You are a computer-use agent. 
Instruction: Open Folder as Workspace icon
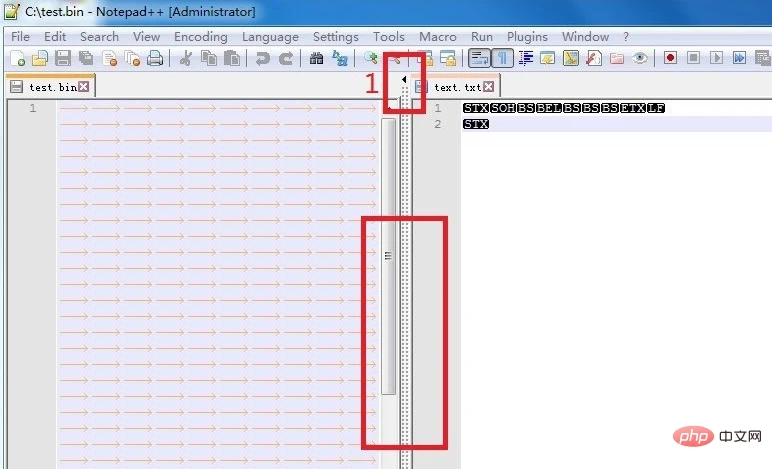(x=617, y=58)
